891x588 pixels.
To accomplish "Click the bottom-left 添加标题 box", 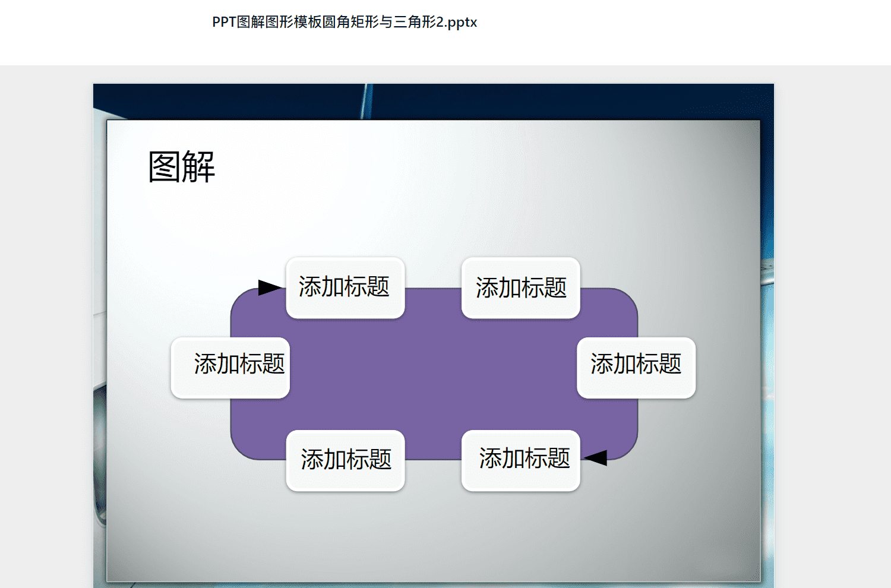I will click(x=345, y=460).
